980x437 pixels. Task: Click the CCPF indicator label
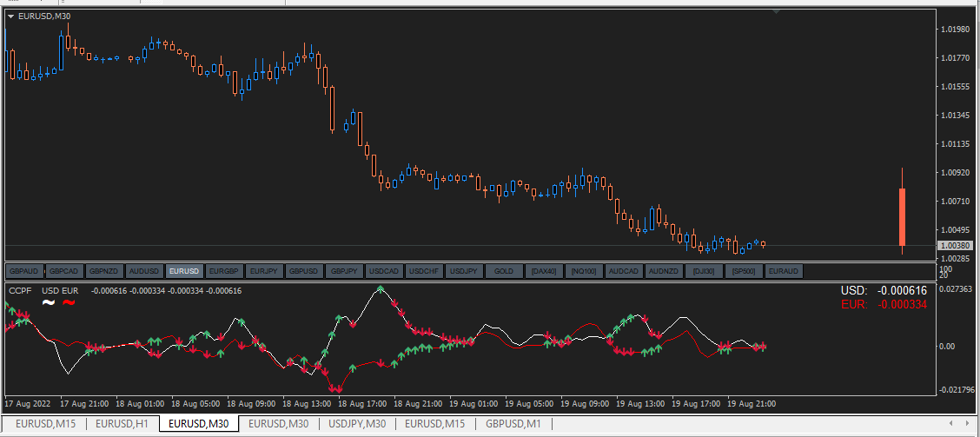pyautogui.click(x=20, y=291)
